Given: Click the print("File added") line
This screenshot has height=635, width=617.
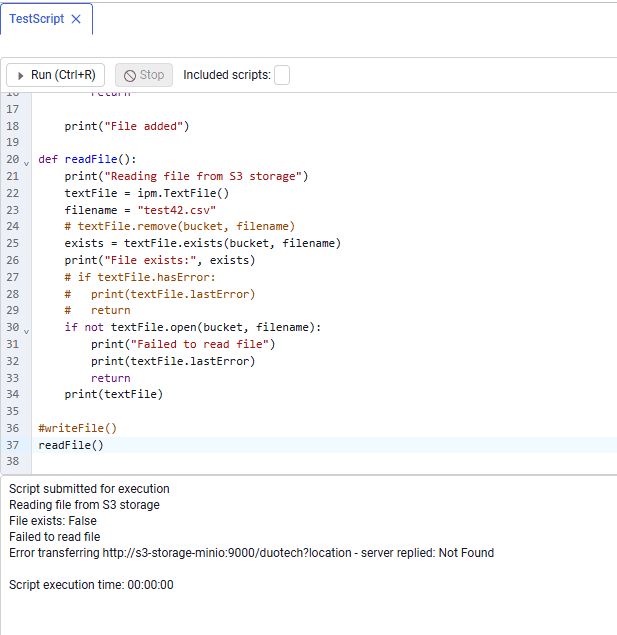Looking at the screenshot, I should click(127, 126).
